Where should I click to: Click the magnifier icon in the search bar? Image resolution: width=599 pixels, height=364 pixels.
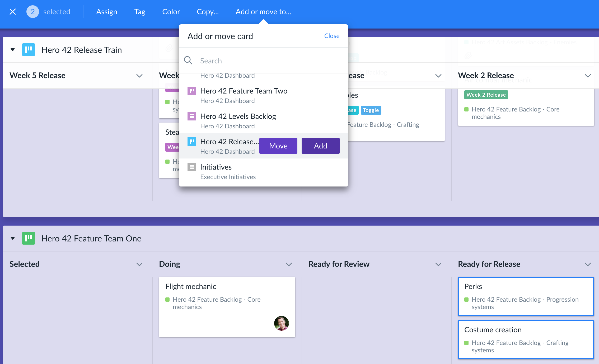click(188, 60)
